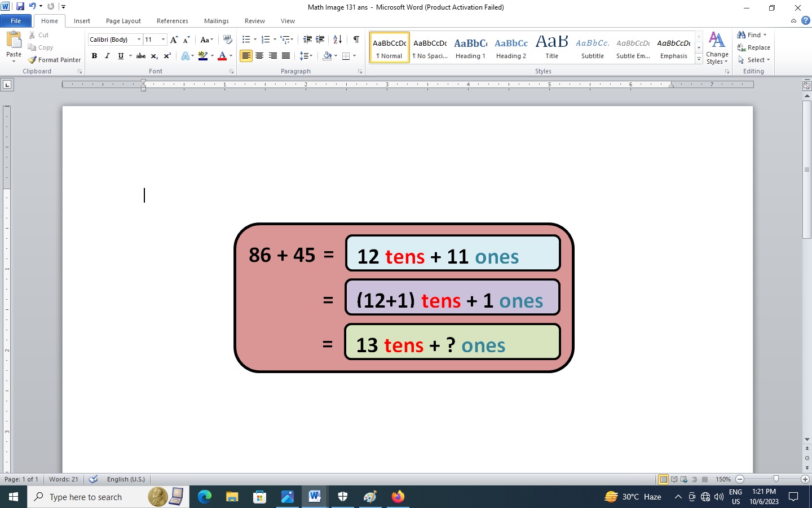Viewport: 812px width, 508px height.
Task: Click the Increase Indent icon
Action: click(320, 40)
